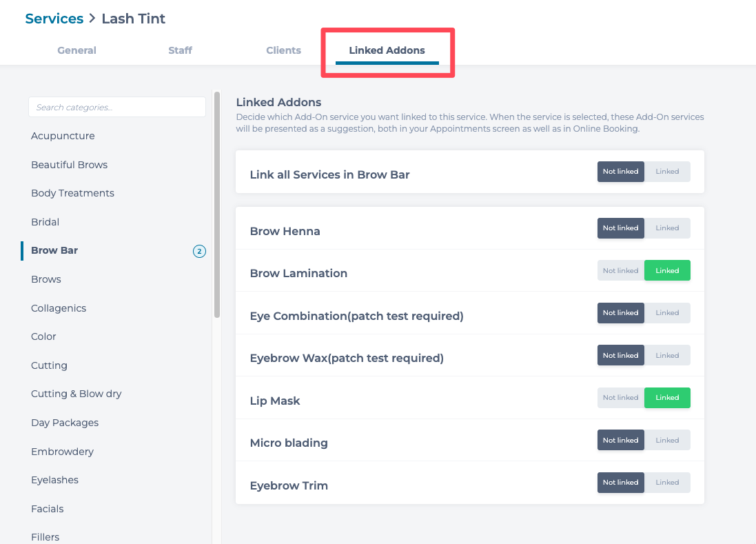Choose the Facials category

coord(47,509)
